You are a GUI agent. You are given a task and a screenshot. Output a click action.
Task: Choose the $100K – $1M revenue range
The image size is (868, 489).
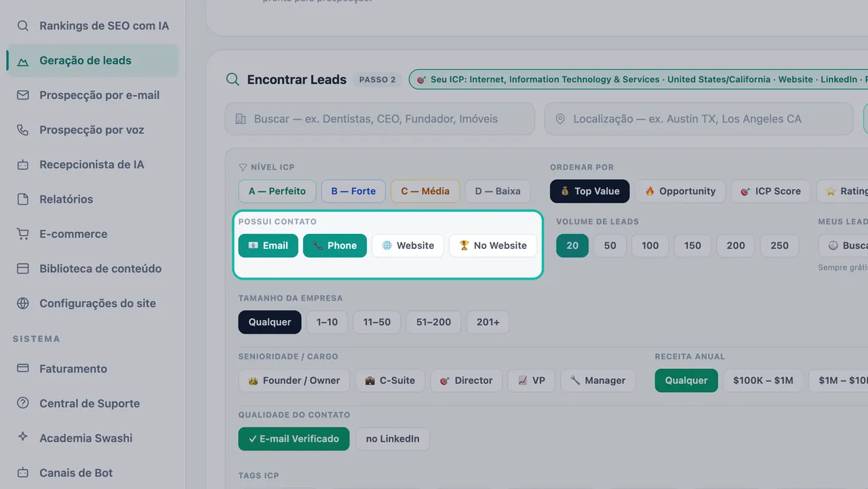763,380
